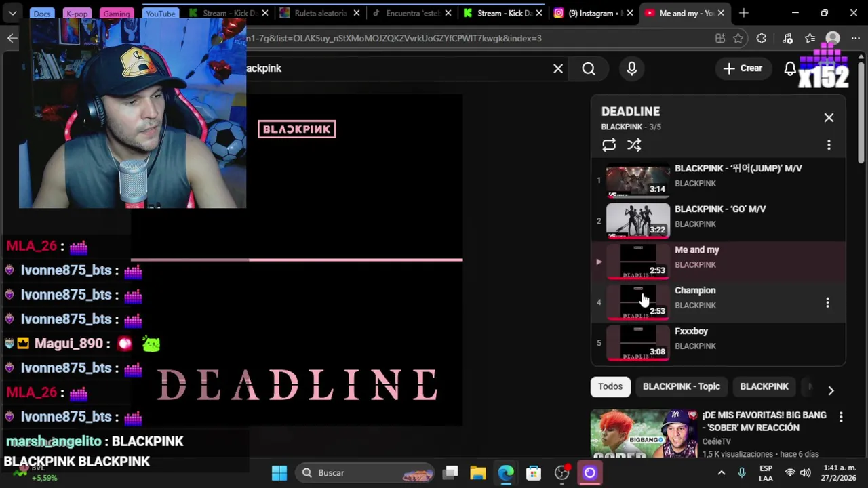Open options for the Champion playlist row

[x=827, y=302]
